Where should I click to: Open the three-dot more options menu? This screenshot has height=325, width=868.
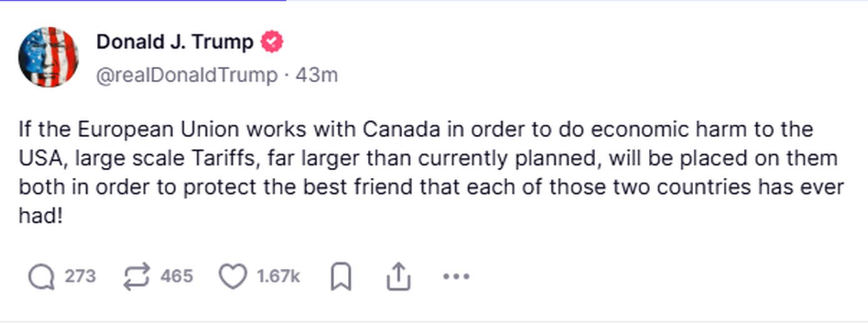coord(456,276)
